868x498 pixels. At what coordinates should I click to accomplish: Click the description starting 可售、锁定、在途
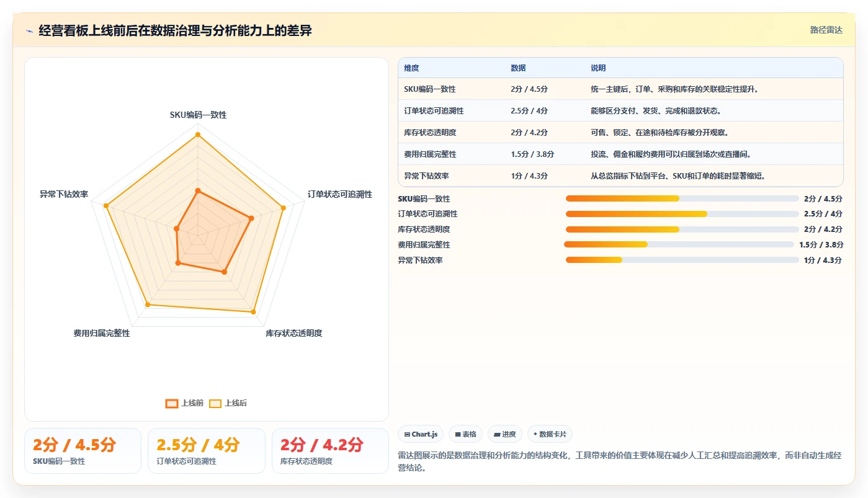click(660, 133)
